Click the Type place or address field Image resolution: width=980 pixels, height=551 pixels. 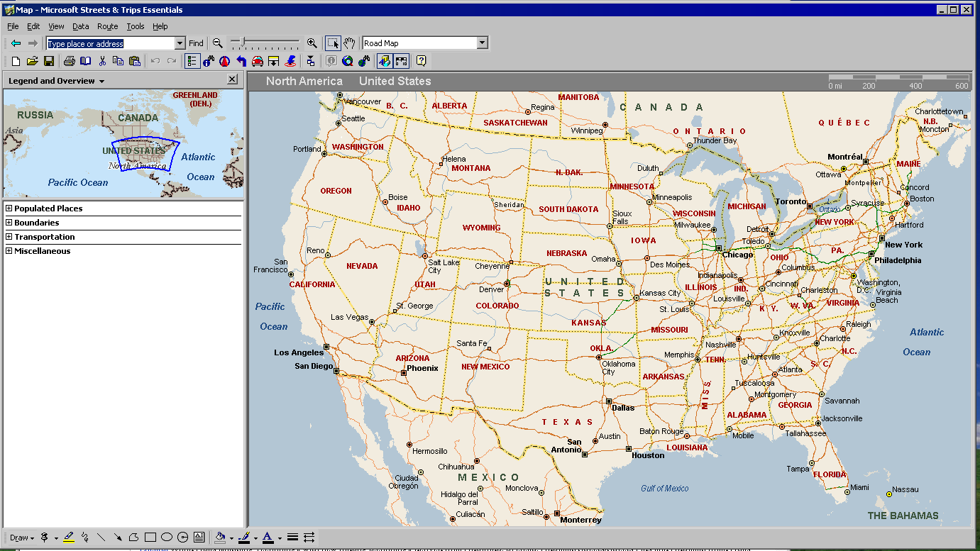click(110, 43)
